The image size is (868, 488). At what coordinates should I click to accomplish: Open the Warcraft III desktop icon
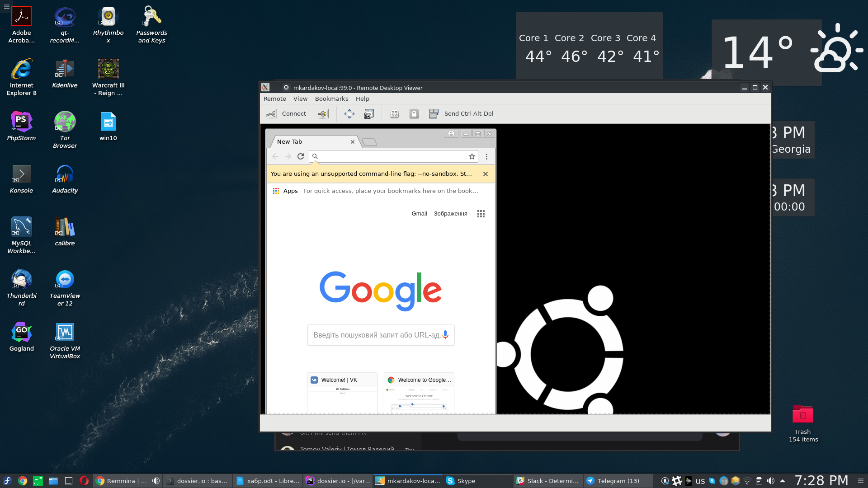coord(108,78)
